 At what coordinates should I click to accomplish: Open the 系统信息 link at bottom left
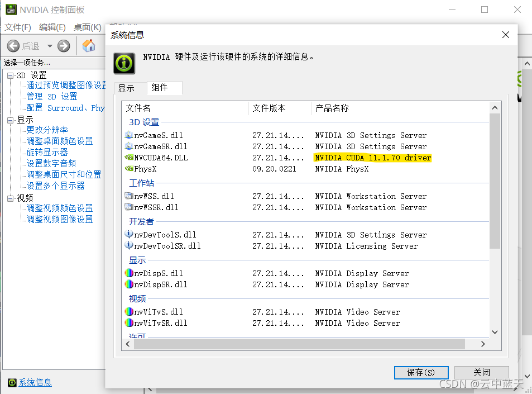click(x=35, y=383)
